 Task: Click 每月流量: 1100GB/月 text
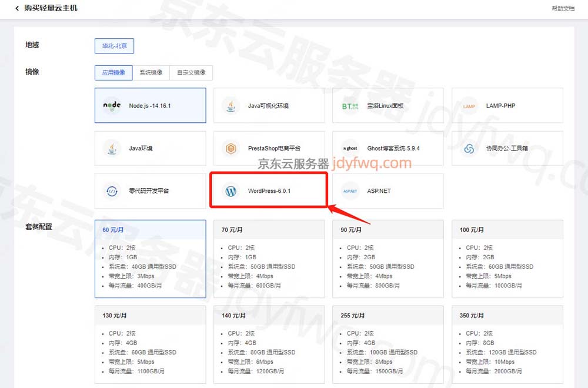[x=137, y=371]
